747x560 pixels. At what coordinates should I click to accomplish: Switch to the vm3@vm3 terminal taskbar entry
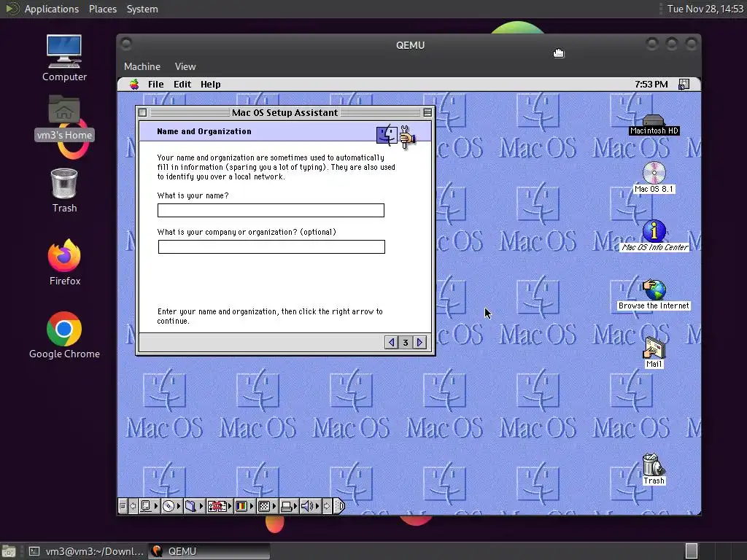[86, 551]
